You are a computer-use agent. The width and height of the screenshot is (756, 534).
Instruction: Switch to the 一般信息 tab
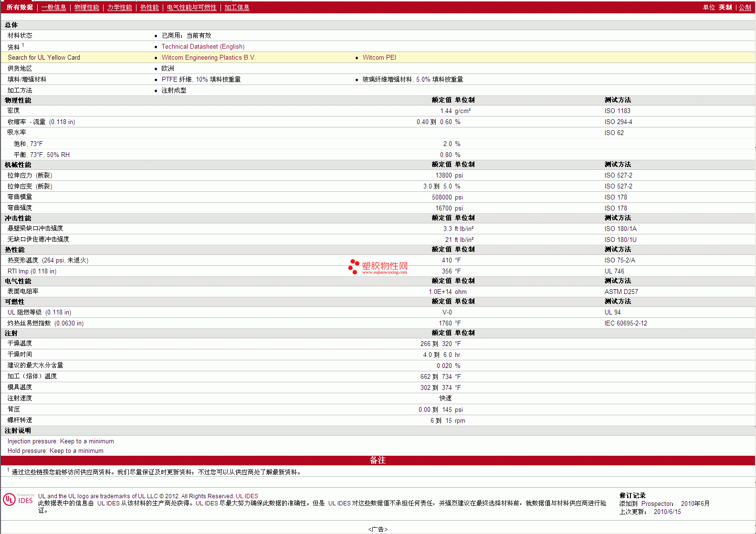pyautogui.click(x=53, y=7)
